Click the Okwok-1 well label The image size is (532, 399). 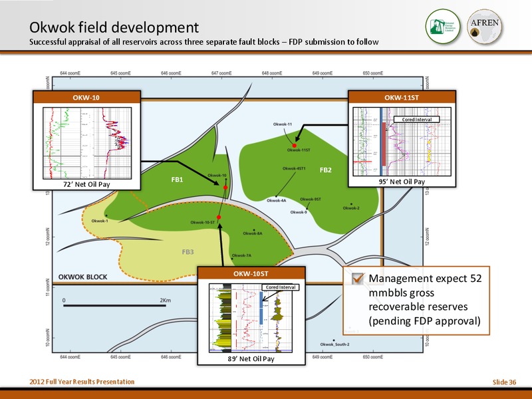click(x=100, y=221)
